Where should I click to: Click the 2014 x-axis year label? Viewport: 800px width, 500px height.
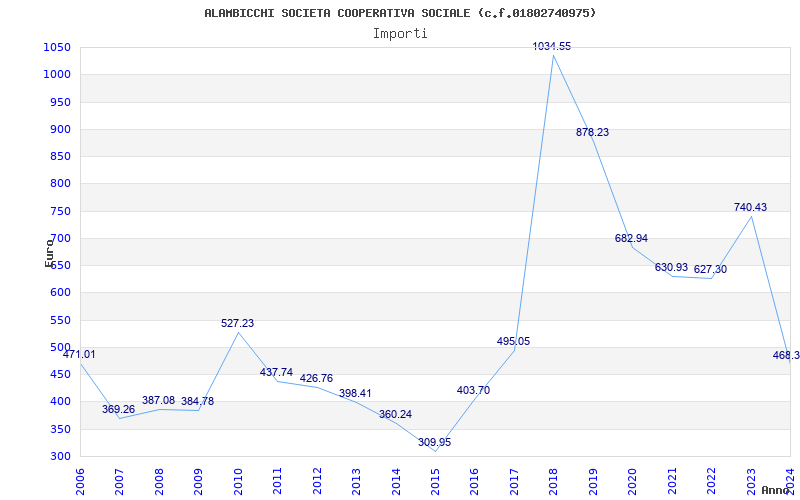[x=396, y=482]
